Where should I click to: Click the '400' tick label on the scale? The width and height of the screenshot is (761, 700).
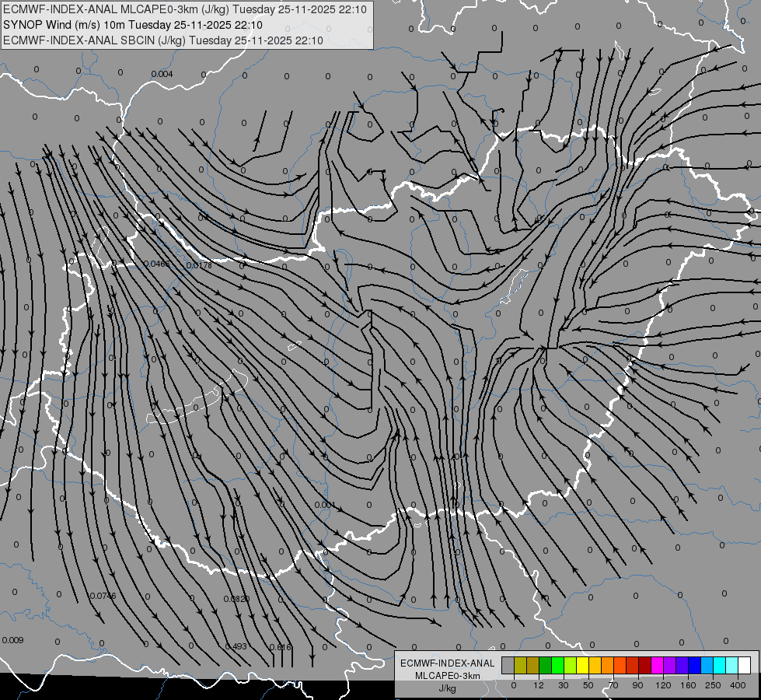[738, 685]
